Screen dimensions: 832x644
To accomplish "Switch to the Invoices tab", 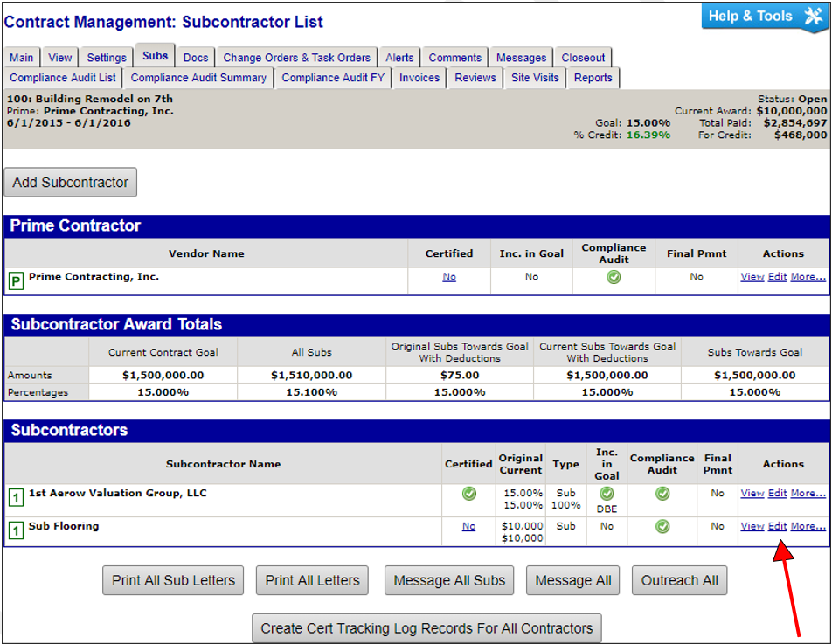I will 419,78.
